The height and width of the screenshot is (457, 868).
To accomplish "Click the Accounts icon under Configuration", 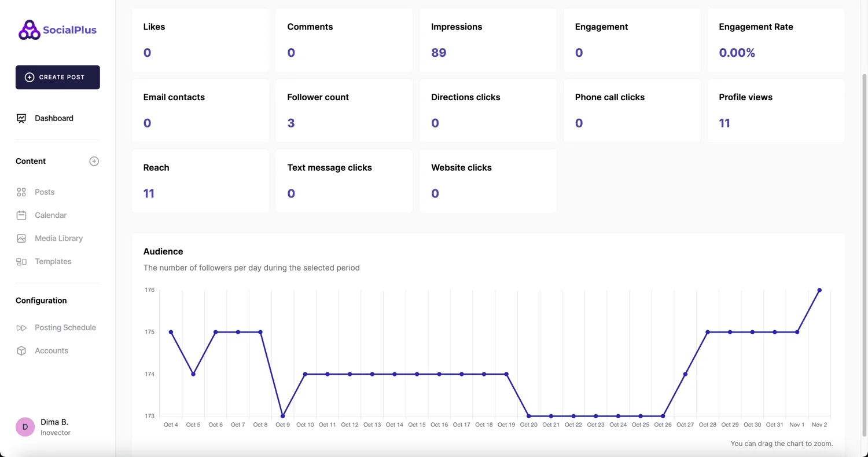I will click(x=21, y=350).
